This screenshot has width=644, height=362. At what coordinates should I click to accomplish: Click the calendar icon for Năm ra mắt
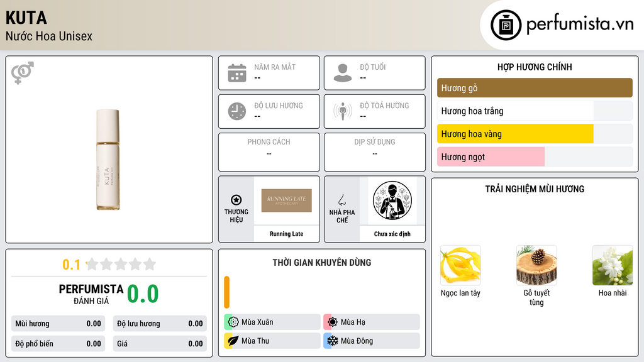tap(237, 73)
